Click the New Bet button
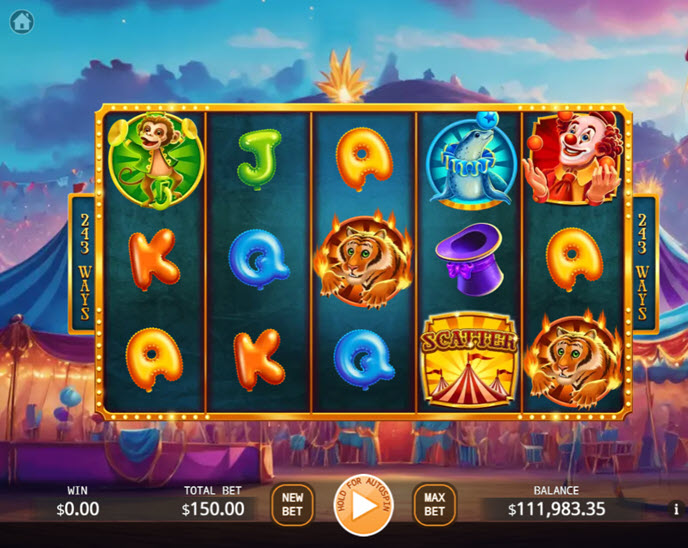 pos(292,504)
